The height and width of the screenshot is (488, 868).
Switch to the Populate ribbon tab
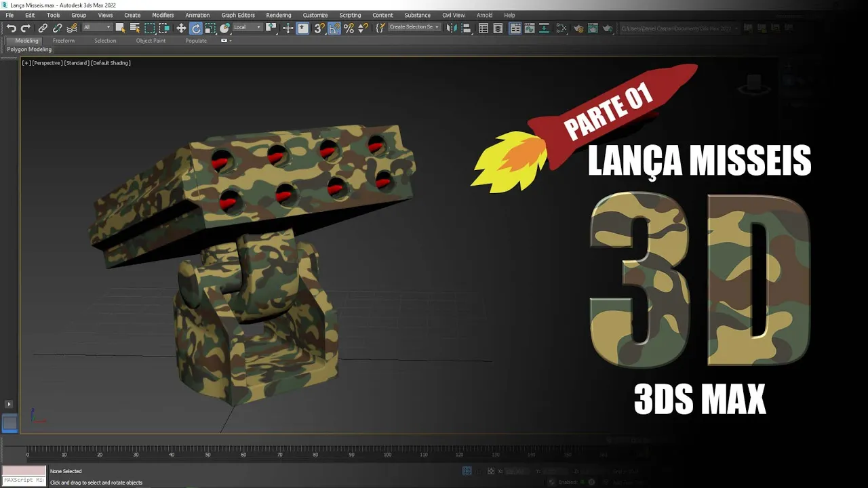pyautogui.click(x=196, y=41)
